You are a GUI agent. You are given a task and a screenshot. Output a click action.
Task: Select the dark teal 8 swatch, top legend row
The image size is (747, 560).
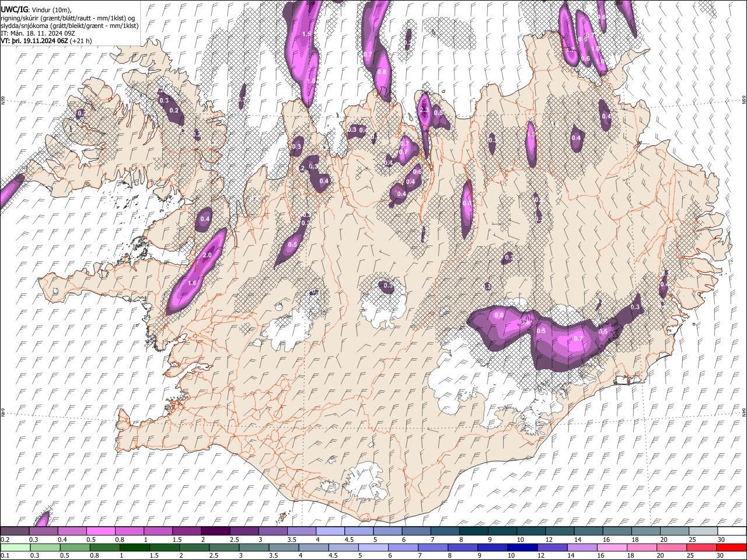[473, 531]
